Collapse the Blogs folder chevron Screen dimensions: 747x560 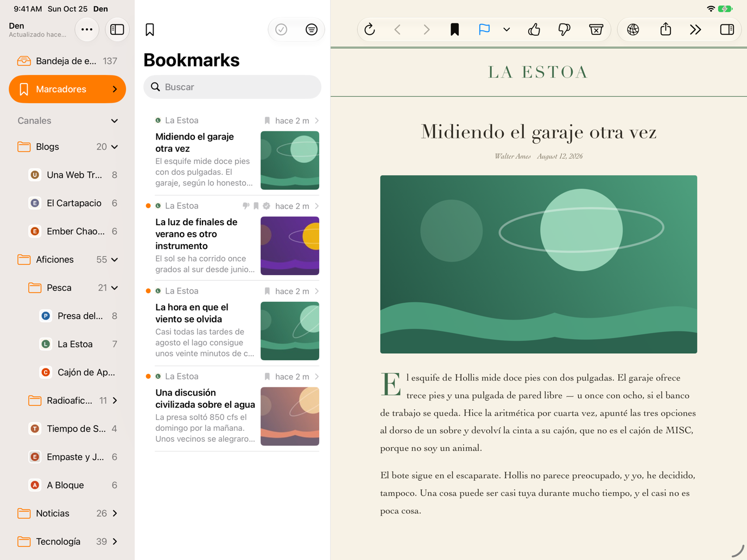click(115, 147)
